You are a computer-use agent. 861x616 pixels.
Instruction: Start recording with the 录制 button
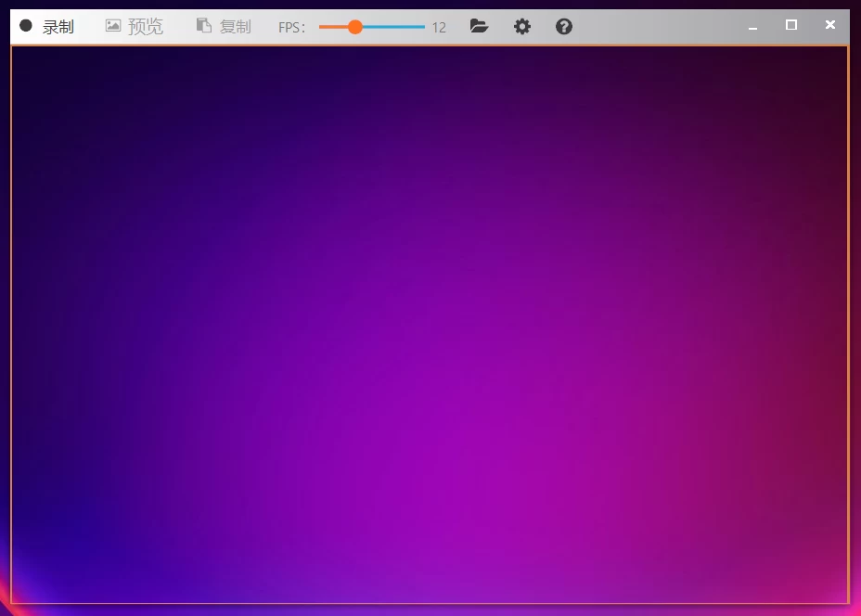pyautogui.click(x=46, y=26)
